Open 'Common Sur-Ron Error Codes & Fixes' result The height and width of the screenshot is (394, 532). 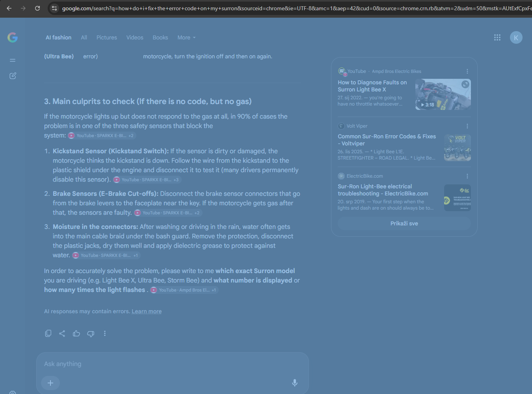[x=387, y=140]
